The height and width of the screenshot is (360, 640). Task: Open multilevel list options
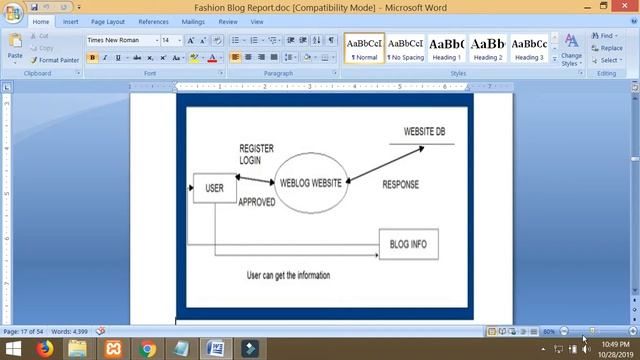(273, 40)
